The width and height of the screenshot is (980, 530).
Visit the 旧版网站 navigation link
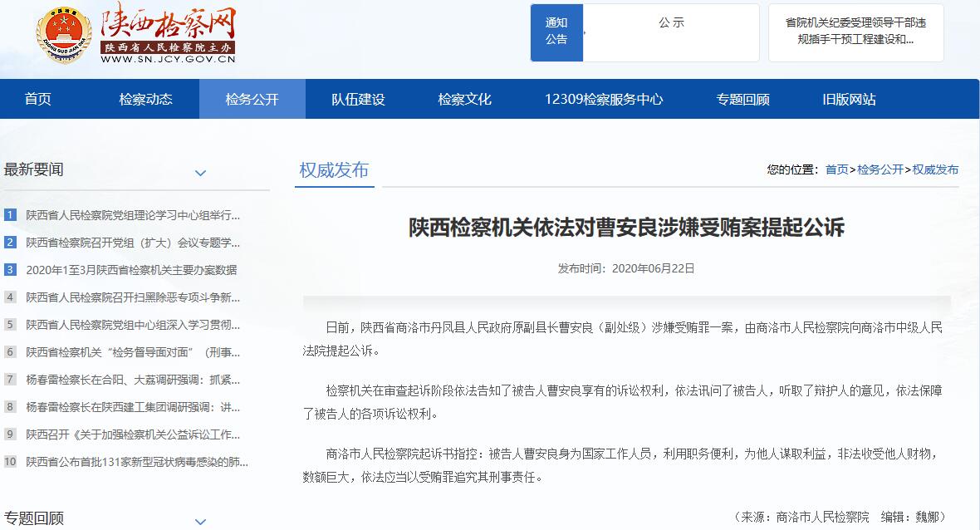tap(849, 100)
